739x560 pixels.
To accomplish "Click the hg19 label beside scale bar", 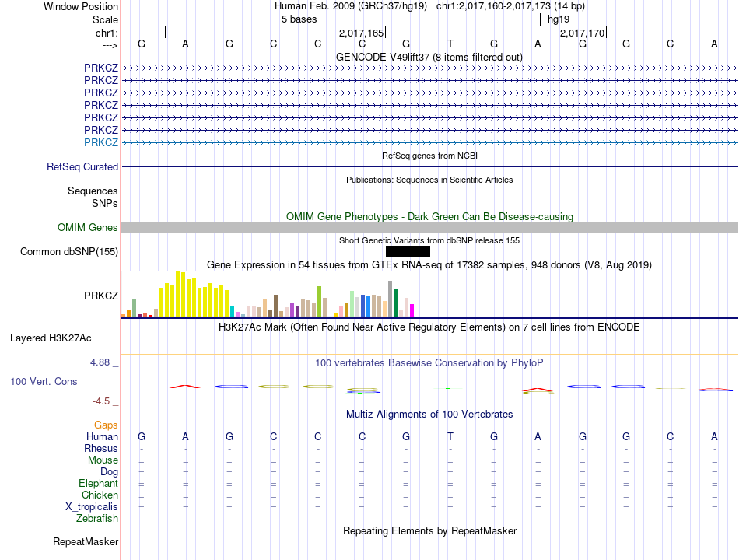I will [x=559, y=19].
